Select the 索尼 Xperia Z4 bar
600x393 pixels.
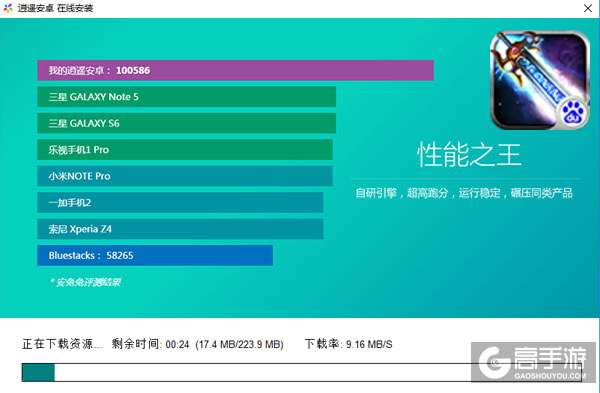[180, 229]
